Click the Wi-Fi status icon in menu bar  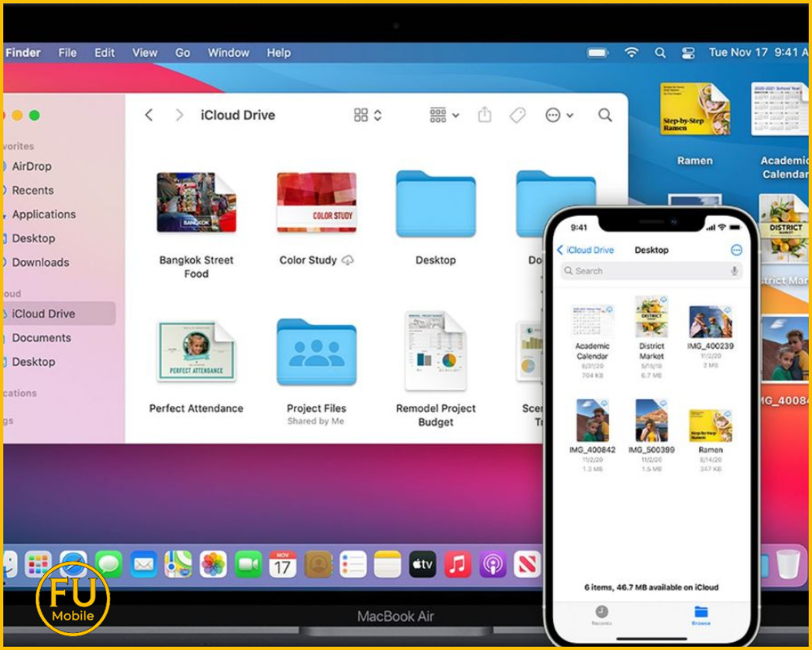pyautogui.click(x=631, y=53)
